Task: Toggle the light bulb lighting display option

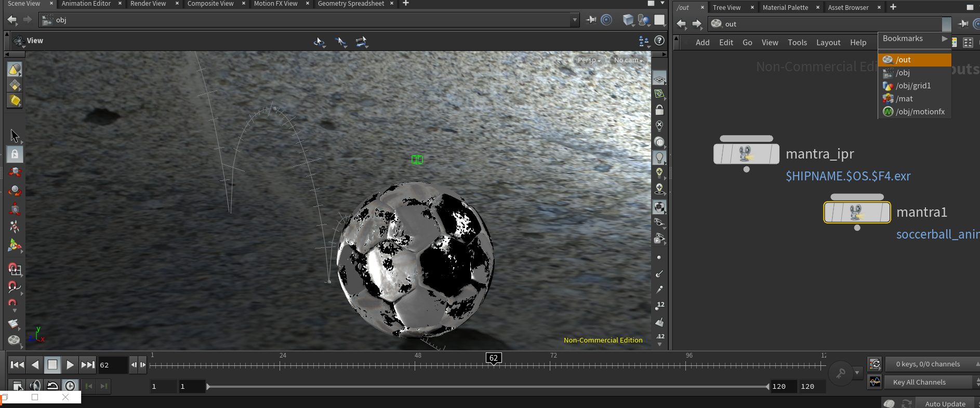Action: [x=659, y=157]
